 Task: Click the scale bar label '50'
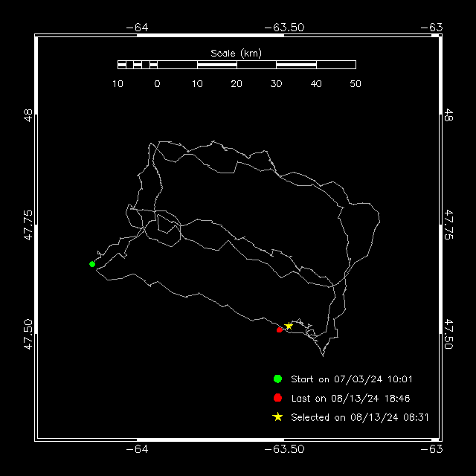pyautogui.click(x=356, y=84)
